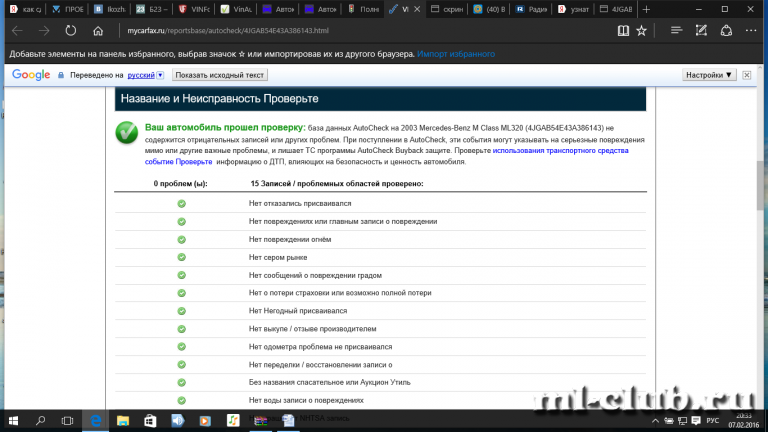
Task: Click Показать исходный текст button
Action: (x=220, y=75)
